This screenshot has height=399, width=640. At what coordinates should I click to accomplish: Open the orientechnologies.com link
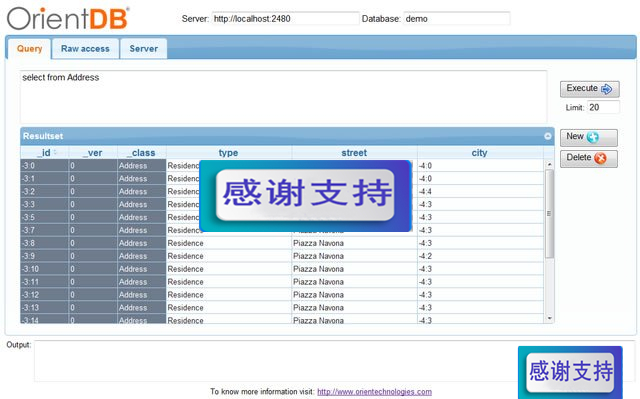[x=374, y=392]
